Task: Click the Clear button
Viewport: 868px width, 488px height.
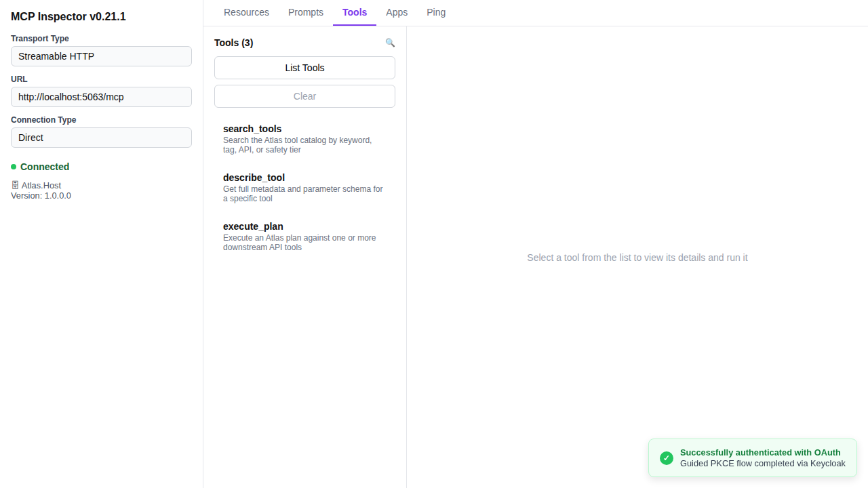Action: click(x=304, y=96)
